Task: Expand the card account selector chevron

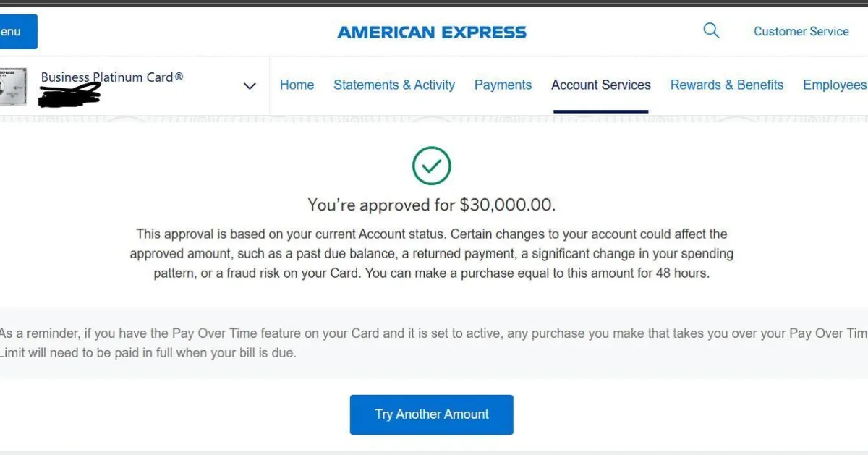Action: (250, 86)
